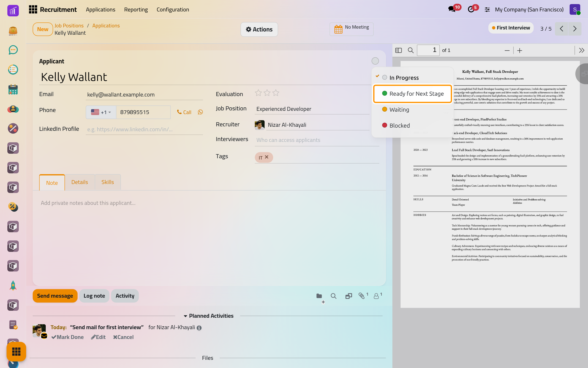
Task: Click the LinkedIn Profile input field
Action: pos(144,129)
